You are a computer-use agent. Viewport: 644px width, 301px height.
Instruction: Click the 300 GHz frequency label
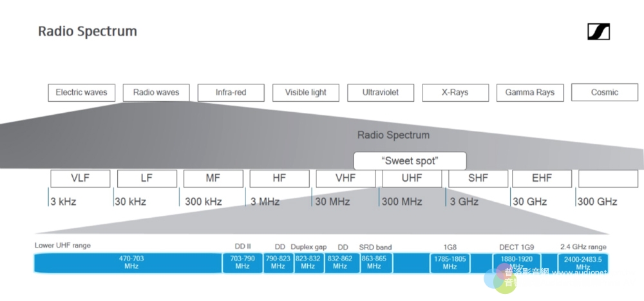pos(598,202)
